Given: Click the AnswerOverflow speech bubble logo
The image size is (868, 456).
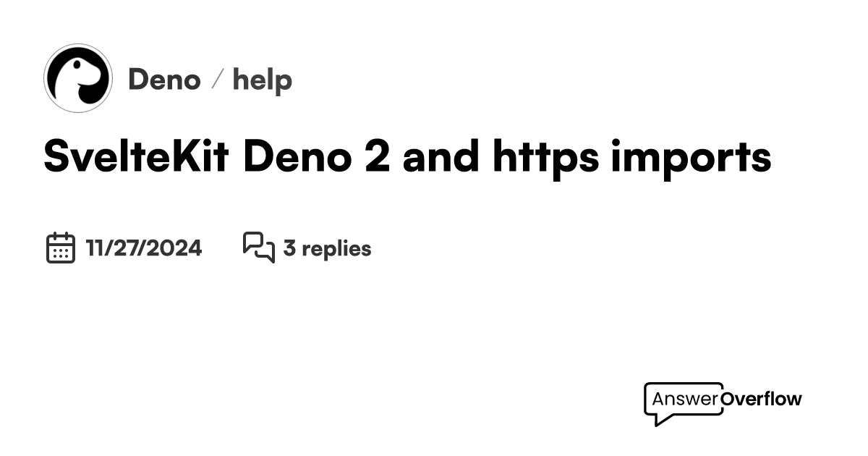Looking at the screenshot, I should pos(723,403).
